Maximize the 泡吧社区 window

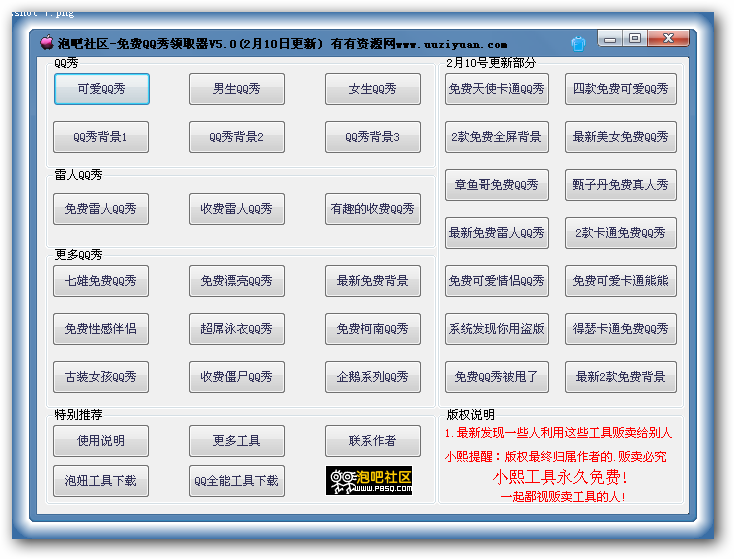pos(635,39)
